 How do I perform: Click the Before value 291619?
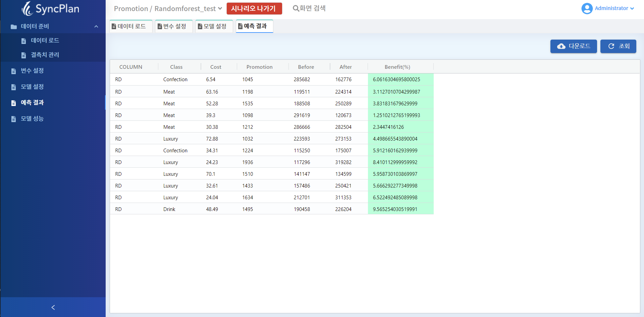(302, 115)
